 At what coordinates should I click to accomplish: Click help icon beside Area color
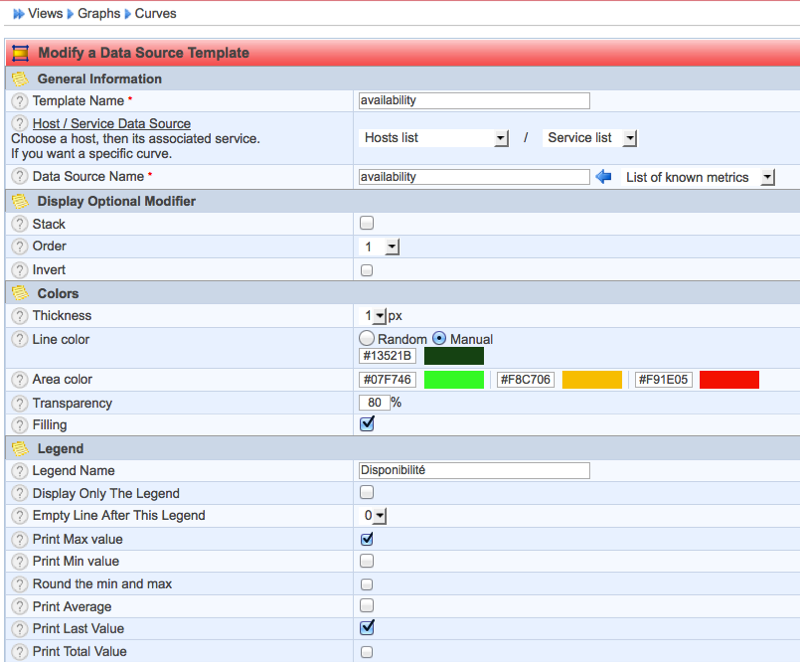[x=19, y=380]
